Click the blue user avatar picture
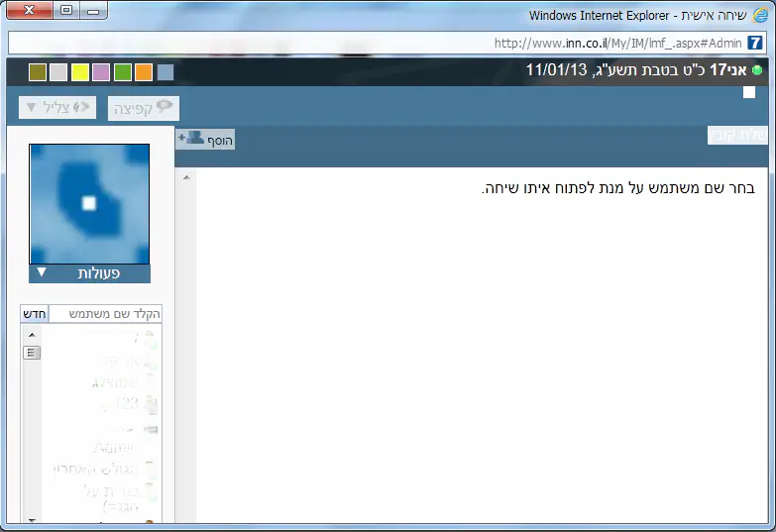 [x=89, y=203]
